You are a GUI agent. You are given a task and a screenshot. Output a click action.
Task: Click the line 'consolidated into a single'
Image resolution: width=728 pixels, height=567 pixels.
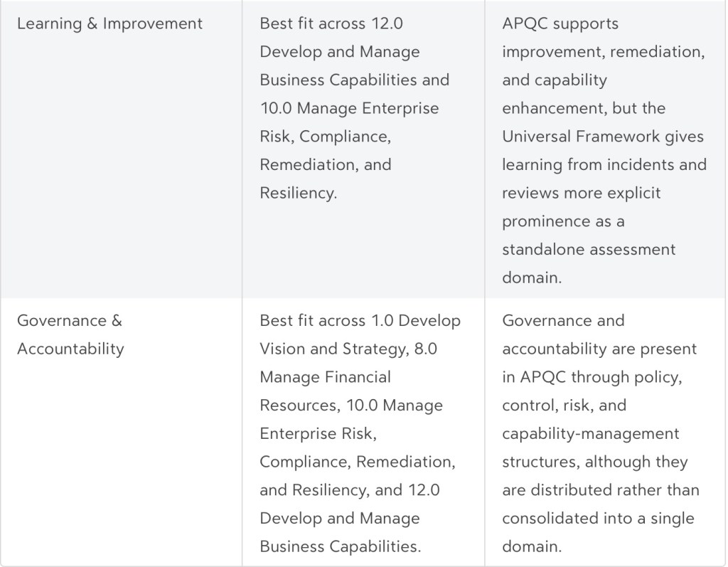tap(599, 519)
